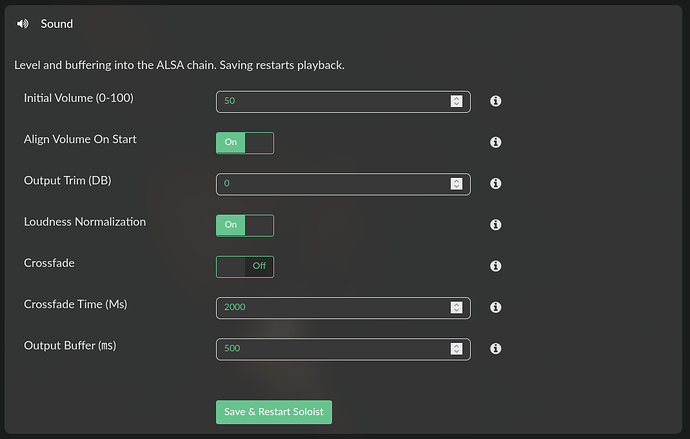690x439 pixels.
Task: Select the Output Buffer field showing 500
Action: click(x=343, y=349)
